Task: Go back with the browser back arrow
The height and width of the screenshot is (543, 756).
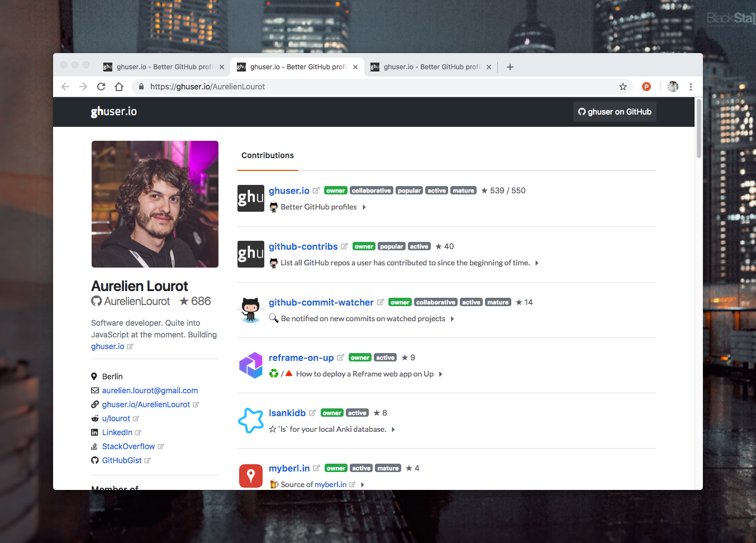Action: click(x=65, y=87)
